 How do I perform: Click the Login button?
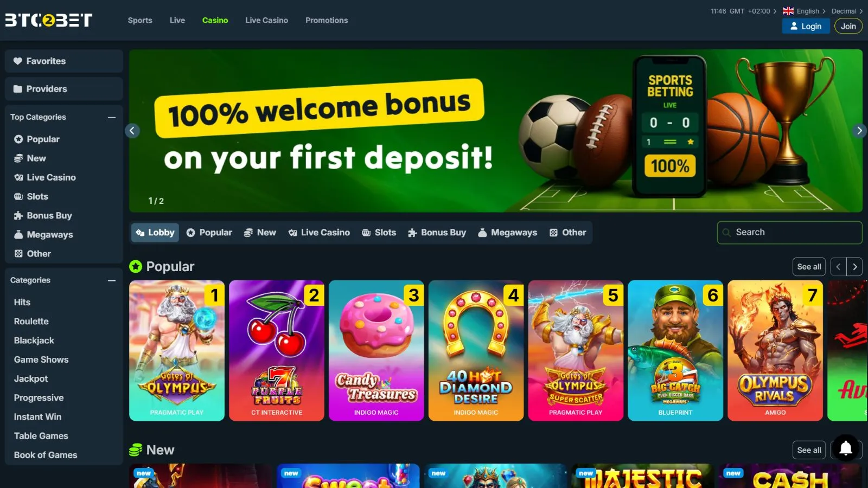pos(806,26)
